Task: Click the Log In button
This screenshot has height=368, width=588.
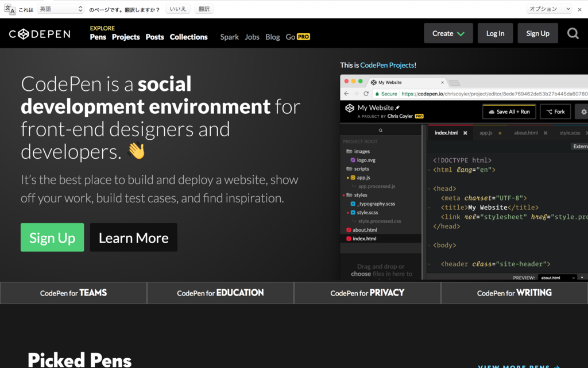Action: (495, 33)
